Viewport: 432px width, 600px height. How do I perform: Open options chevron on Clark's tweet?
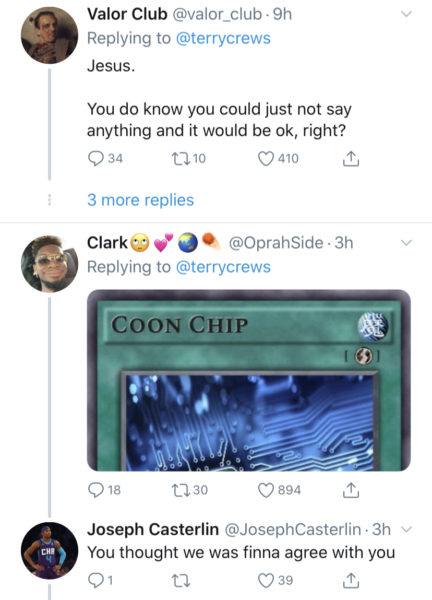(406, 243)
